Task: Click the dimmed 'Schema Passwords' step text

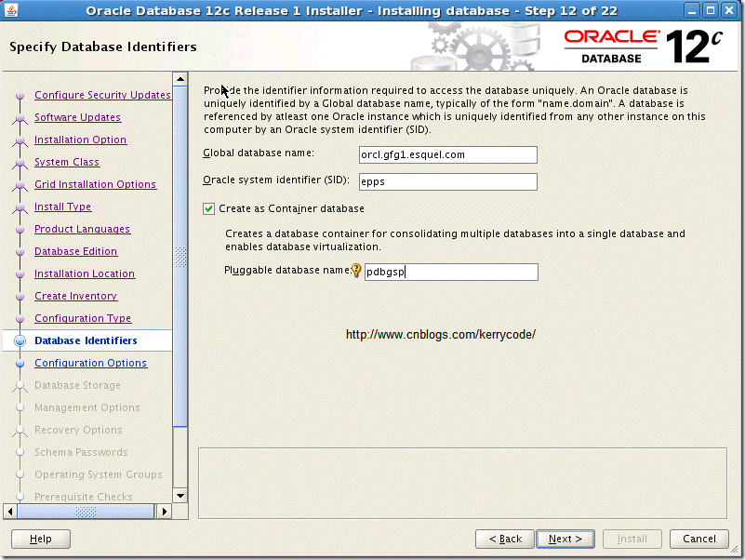Action: click(81, 453)
